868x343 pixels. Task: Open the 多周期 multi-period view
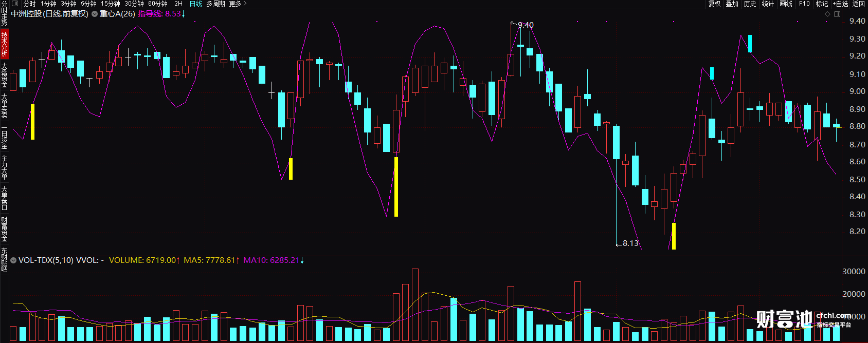215,4
